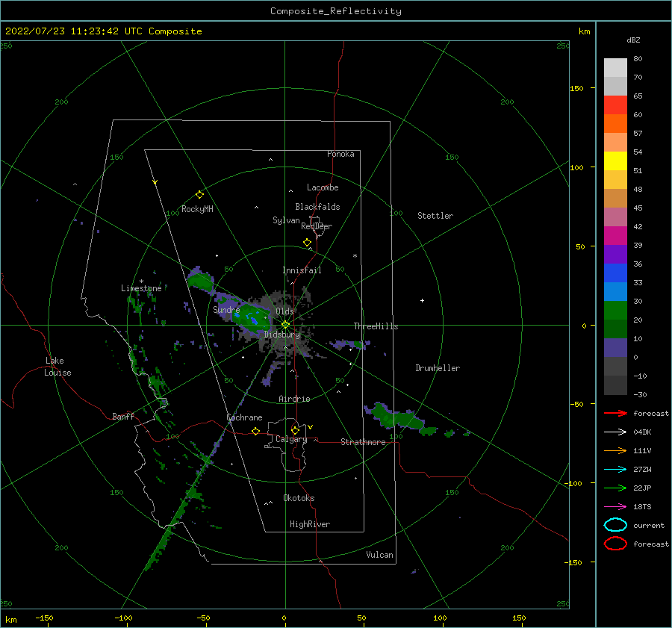Viewport: 672px width, 628px height.
Task: Click the Airdrie city label
Action: (x=294, y=399)
